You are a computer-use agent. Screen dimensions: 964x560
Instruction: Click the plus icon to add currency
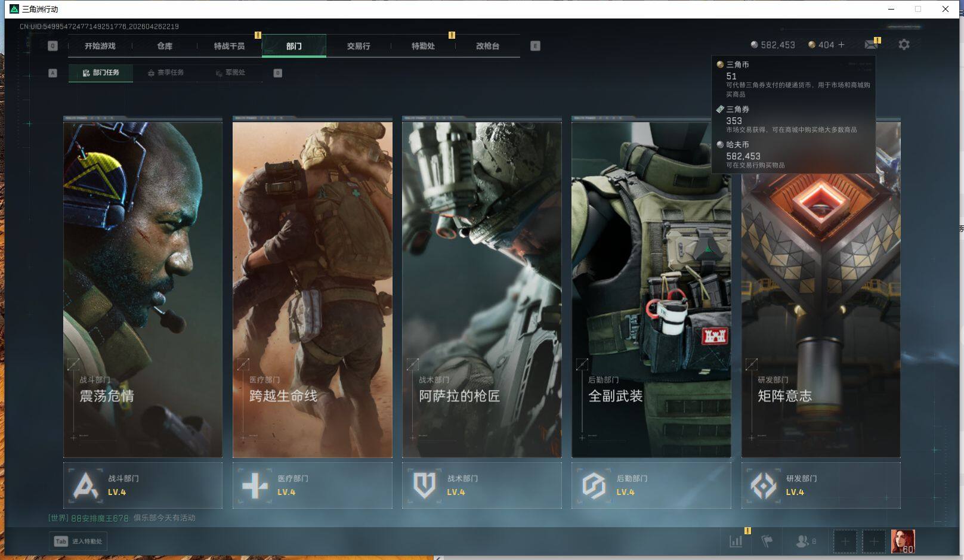[841, 45]
